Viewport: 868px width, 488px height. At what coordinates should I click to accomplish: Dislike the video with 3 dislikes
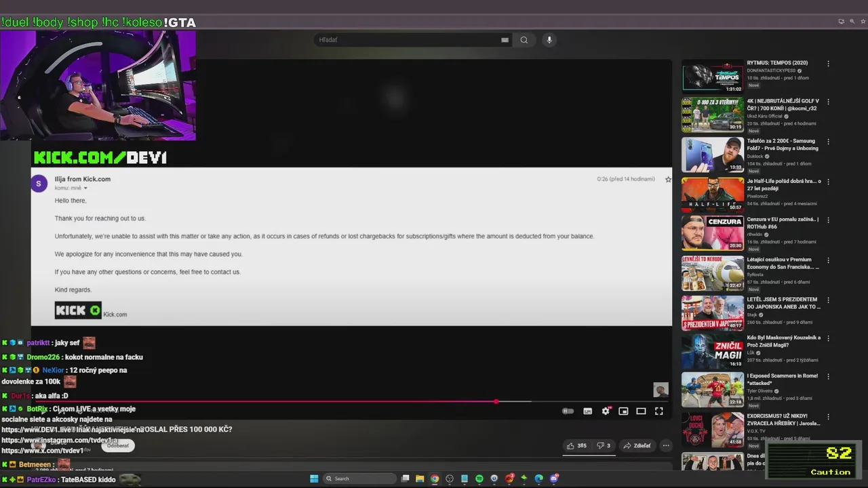click(x=603, y=445)
